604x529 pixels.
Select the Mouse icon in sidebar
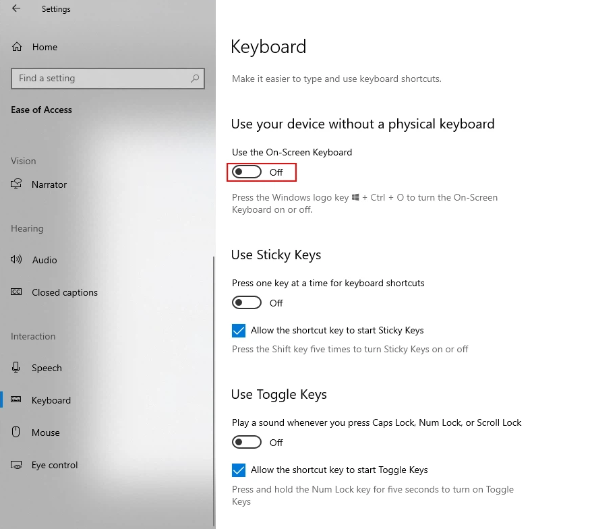click(x=16, y=432)
